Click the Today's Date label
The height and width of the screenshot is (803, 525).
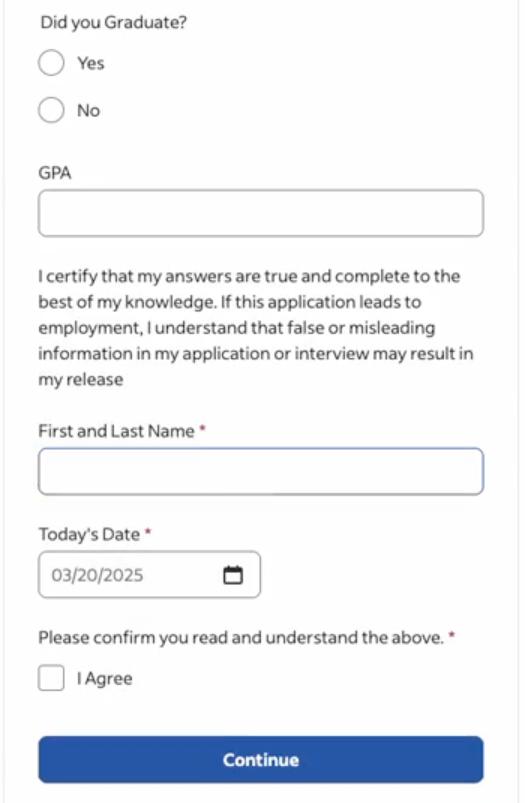click(89, 535)
